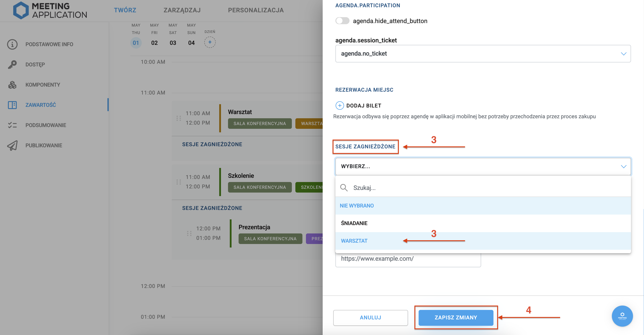Click the https://www.example.com/ URL field

408,259
